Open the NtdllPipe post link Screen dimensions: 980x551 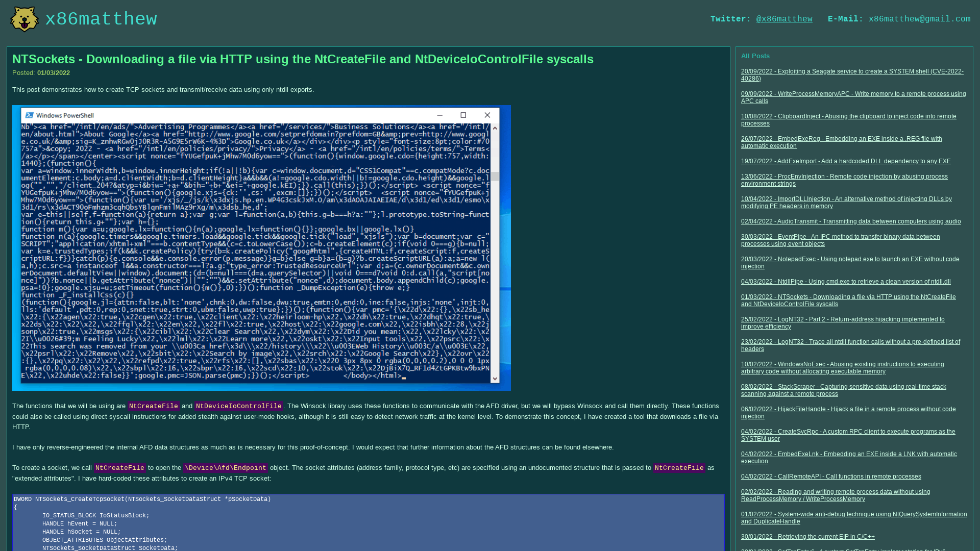tap(846, 282)
